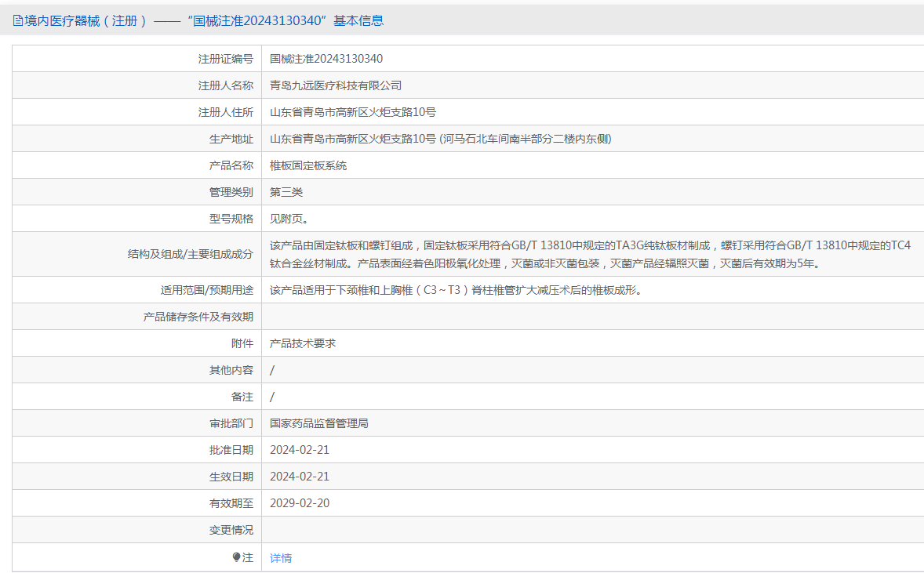Image resolution: width=924 pixels, height=573 pixels.
Task: Open the 详情 link
Action: pos(281,557)
